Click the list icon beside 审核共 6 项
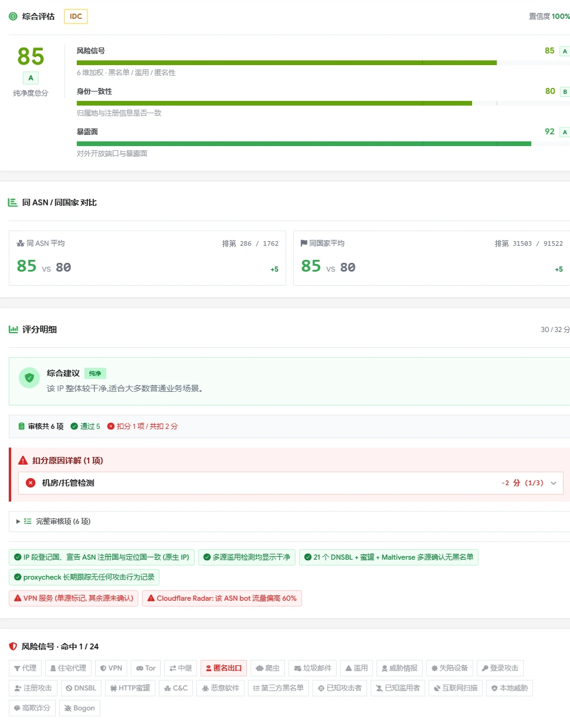The width and height of the screenshot is (570, 728). 22,426
